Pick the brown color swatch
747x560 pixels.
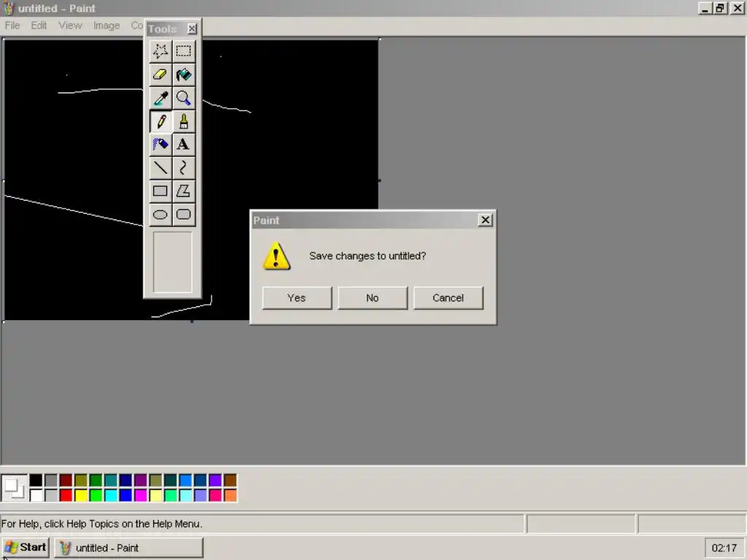pyautogui.click(x=231, y=480)
